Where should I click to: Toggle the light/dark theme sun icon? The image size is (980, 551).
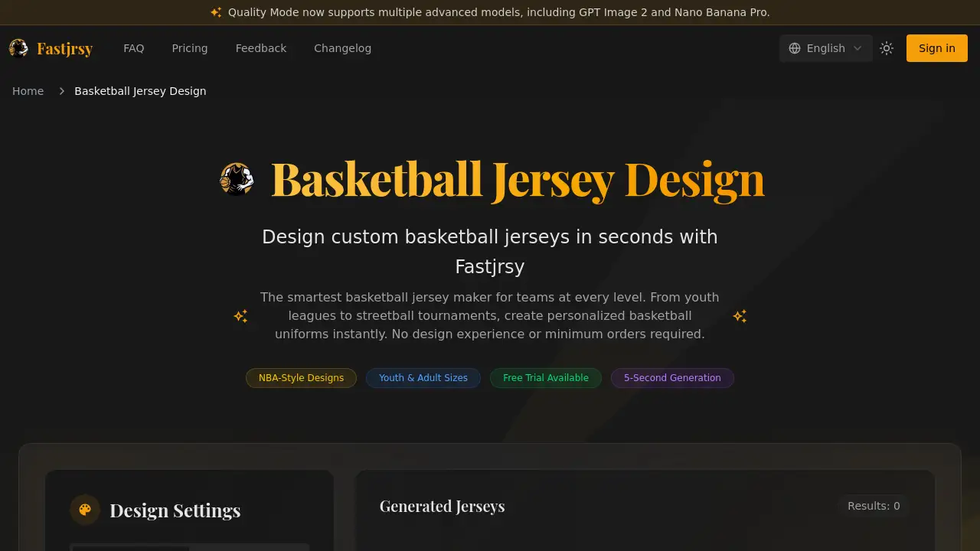(x=887, y=48)
